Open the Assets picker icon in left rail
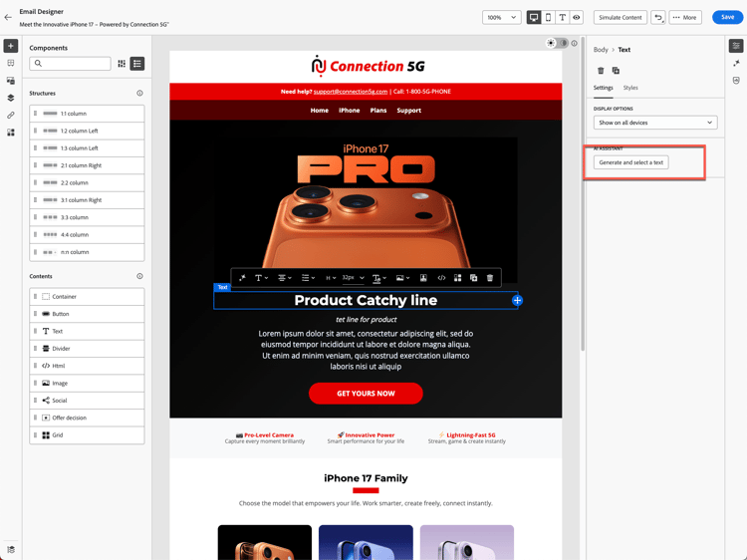 [x=11, y=81]
